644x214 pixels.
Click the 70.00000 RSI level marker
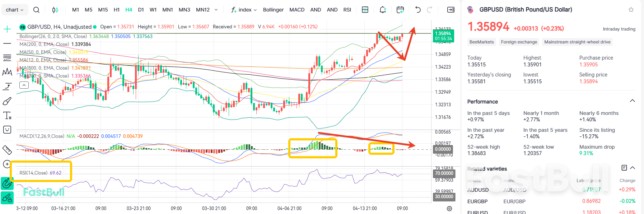pyautogui.click(x=444, y=173)
